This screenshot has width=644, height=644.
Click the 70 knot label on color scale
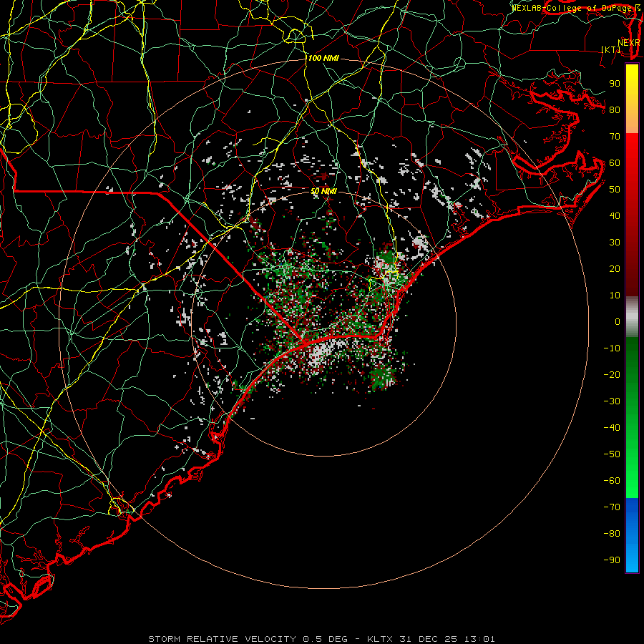(615, 137)
